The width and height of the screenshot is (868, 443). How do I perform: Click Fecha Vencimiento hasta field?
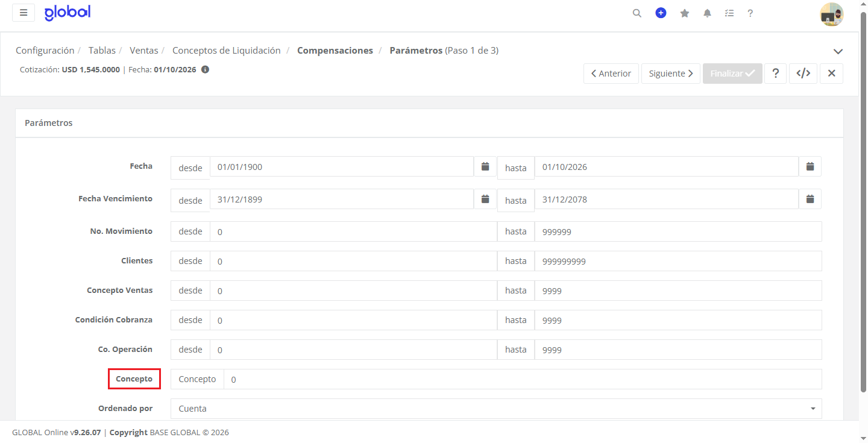[667, 200]
